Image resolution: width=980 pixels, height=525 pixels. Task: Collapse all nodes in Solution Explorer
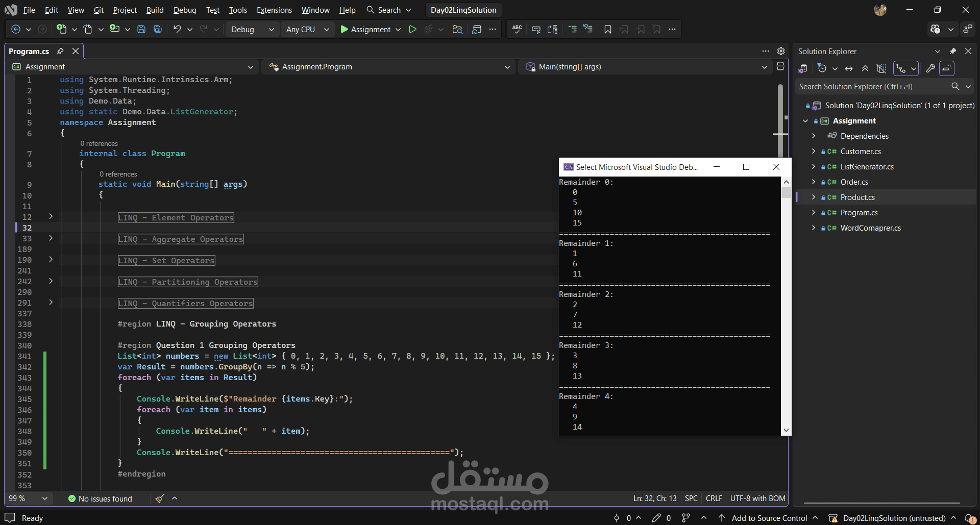coord(866,68)
